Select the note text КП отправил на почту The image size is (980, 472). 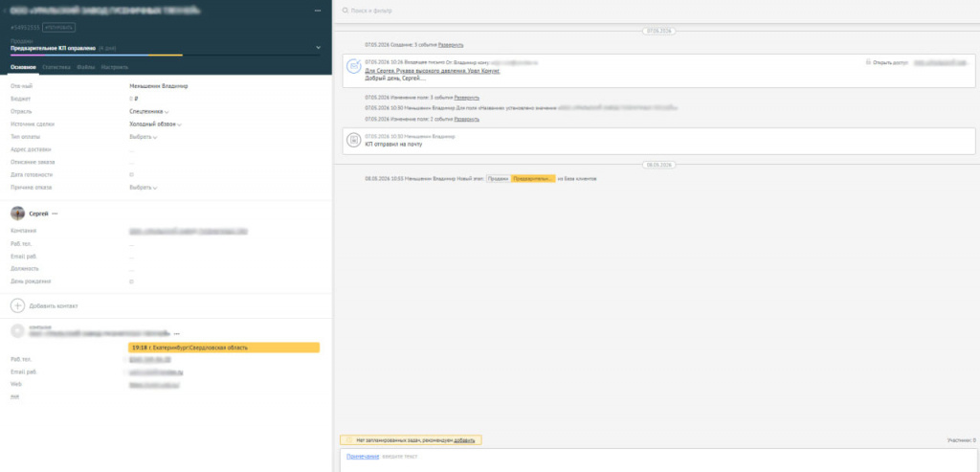click(393, 145)
